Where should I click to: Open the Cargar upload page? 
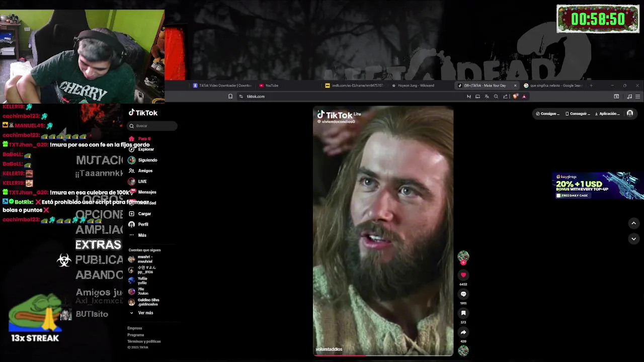(140, 214)
